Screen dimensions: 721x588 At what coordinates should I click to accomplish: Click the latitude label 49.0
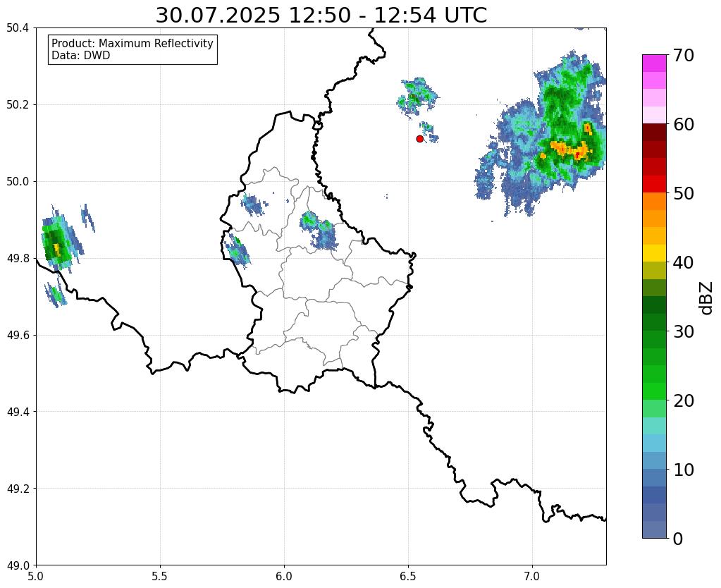pos(18,565)
